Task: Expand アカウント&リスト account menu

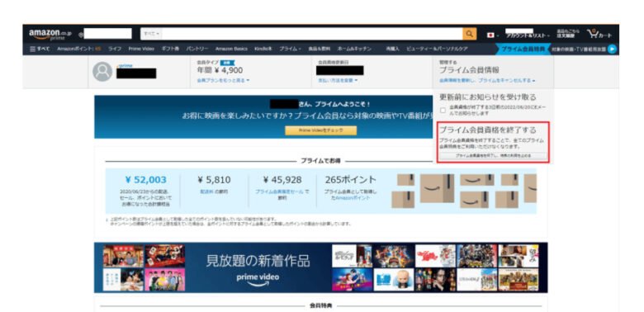Action: click(528, 35)
